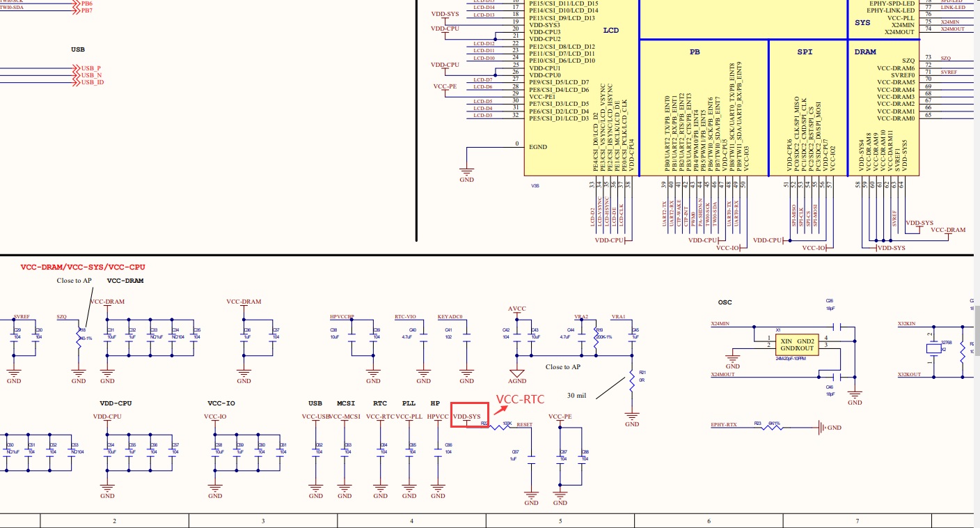Select the 'RTC-VIO' net label
980x528 pixels.
[x=405, y=316]
